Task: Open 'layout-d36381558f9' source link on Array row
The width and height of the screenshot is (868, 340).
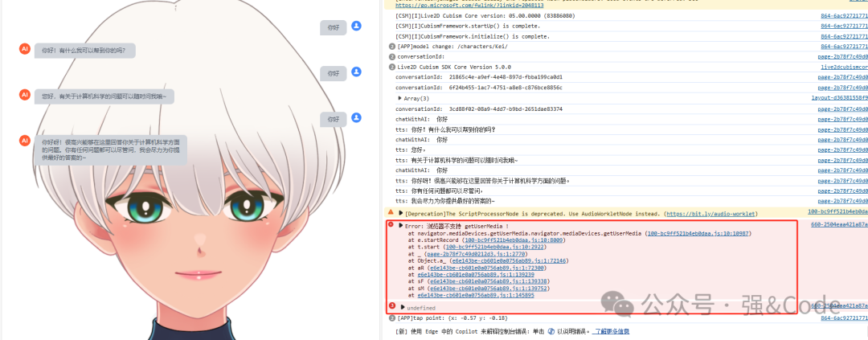Action: click(839, 98)
